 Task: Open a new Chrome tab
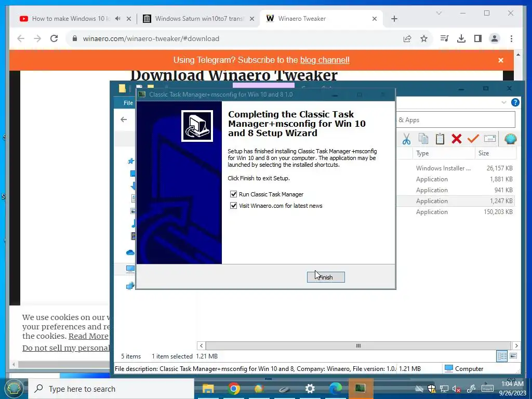point(394,19)
